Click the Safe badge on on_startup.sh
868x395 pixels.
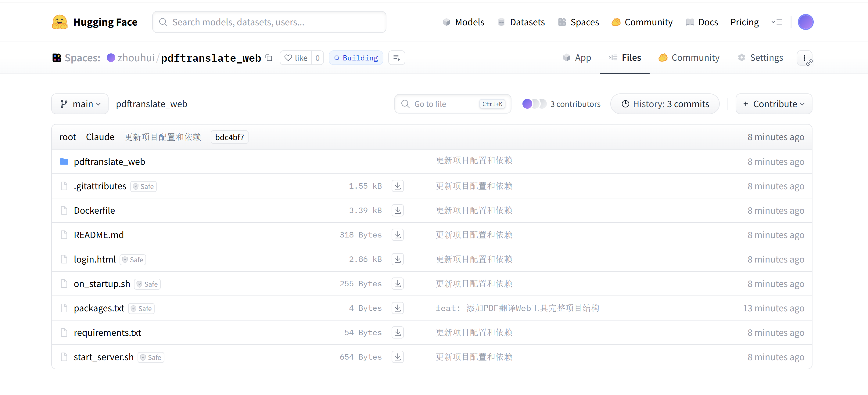point(147,284)
